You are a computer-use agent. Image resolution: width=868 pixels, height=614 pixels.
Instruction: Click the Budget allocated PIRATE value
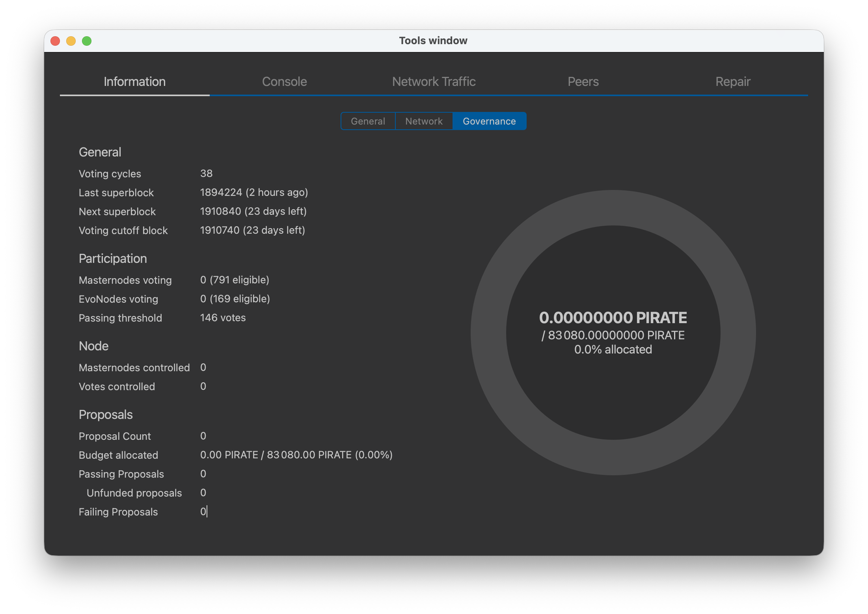(296, 455)
